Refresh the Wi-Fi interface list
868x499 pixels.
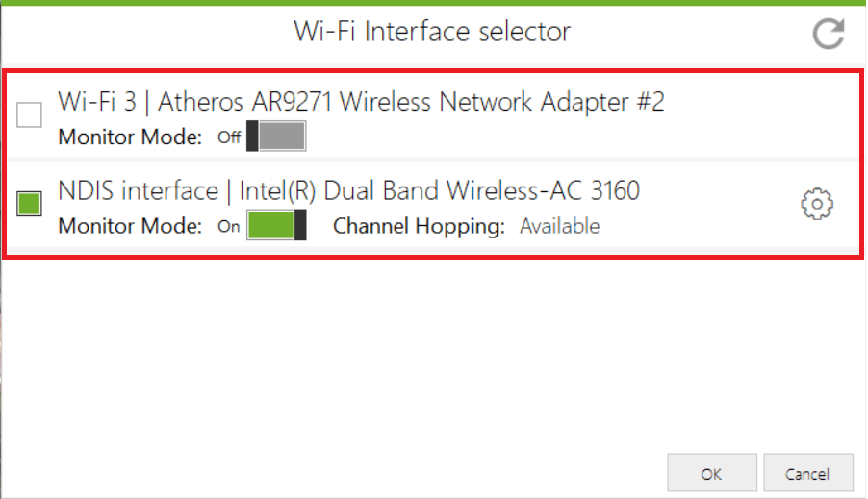pos(829,34)
